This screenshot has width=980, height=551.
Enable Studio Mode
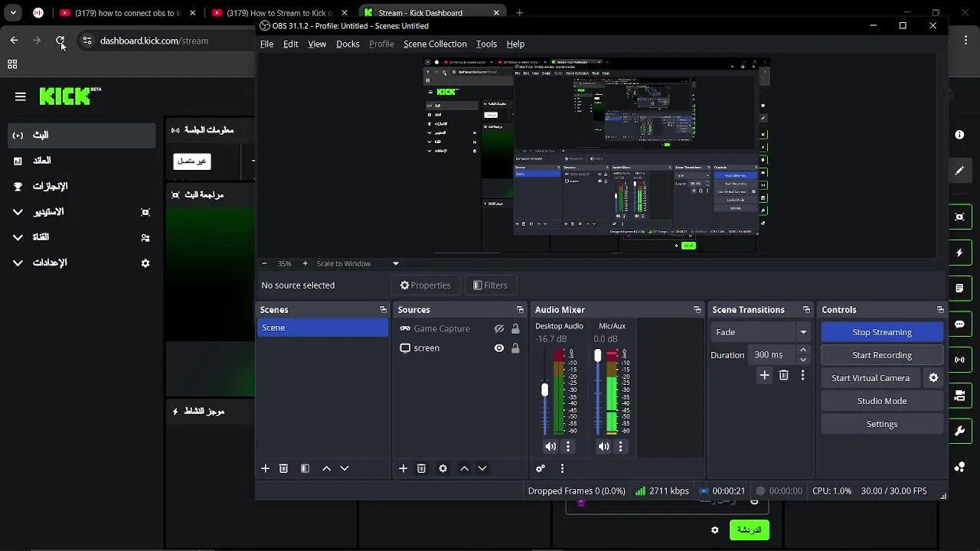(882, 401)
